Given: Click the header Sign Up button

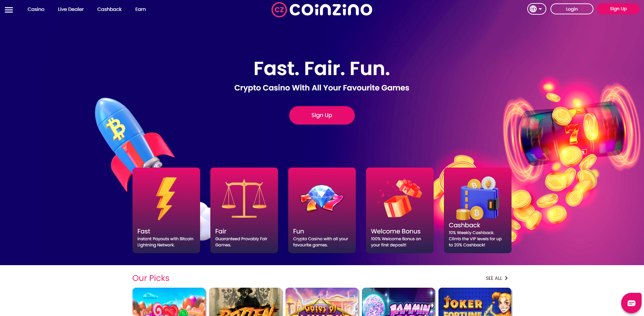Looking at the screenshot, I should [618, 9].
